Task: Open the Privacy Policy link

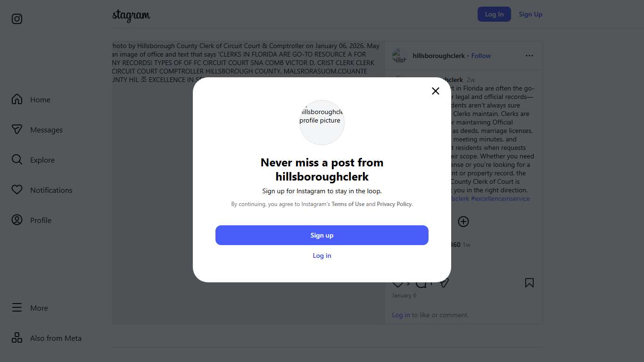Action: [x=394, y=204]
